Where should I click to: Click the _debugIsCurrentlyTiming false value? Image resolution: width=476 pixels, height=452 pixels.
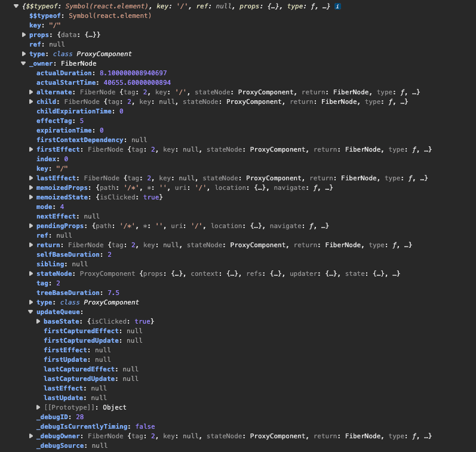[145, 426]
